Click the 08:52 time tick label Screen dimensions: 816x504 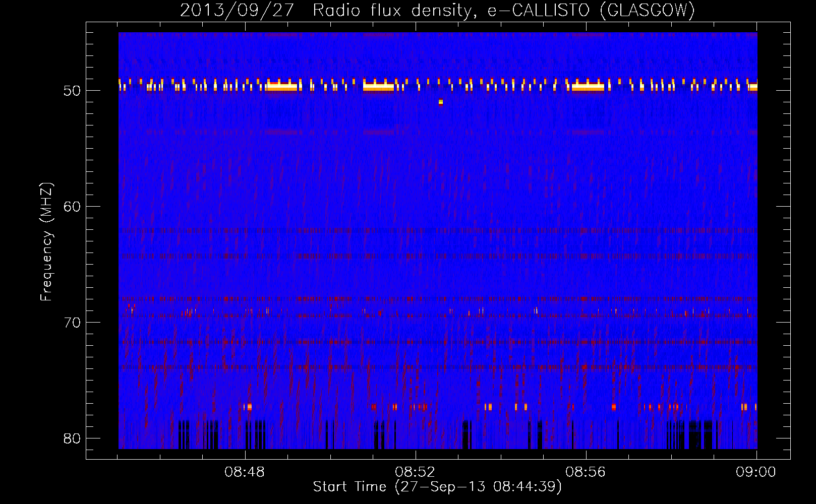click(416, 472)
